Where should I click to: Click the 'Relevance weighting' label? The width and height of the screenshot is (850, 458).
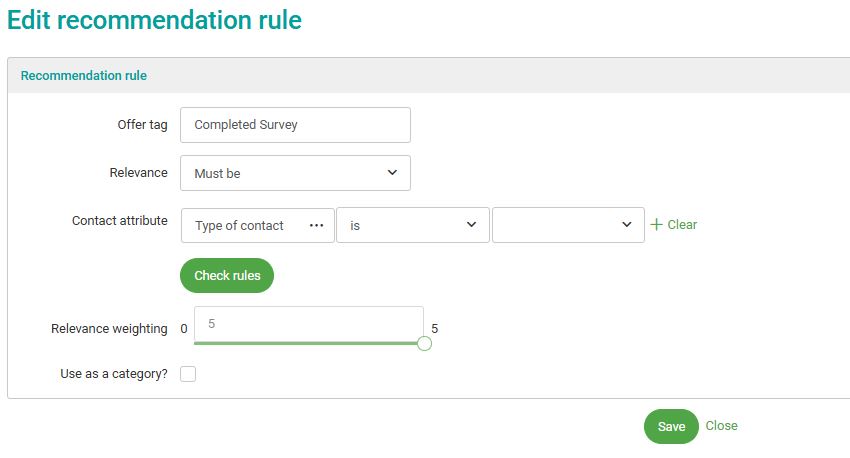coord(109,328)
